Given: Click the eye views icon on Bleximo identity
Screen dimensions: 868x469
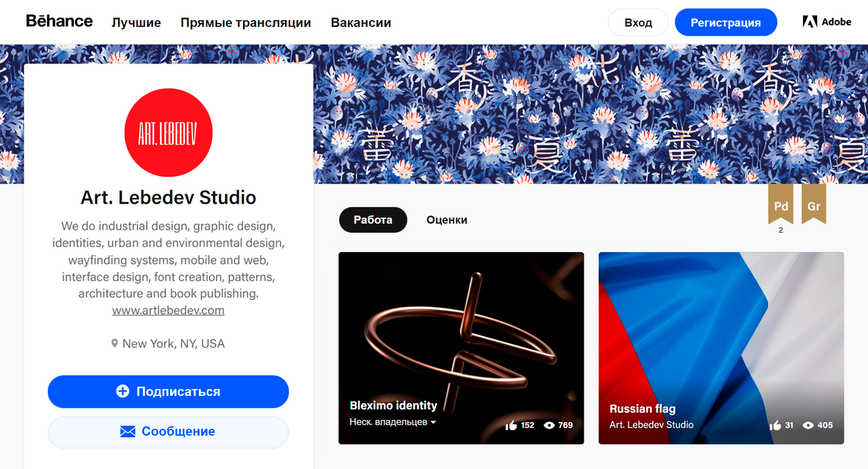Looking at the screenshot, I should point(549,425).
